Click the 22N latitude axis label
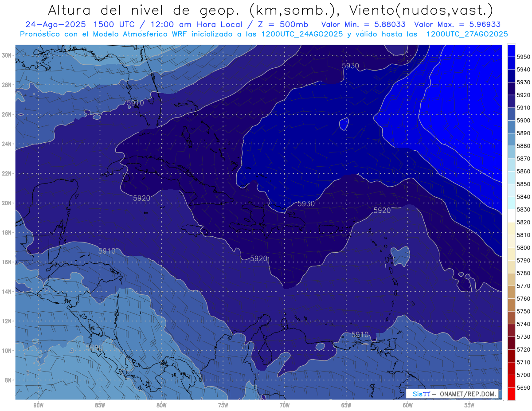The width and height of the screenshot is (532, 411). click(x=7, y=173)
